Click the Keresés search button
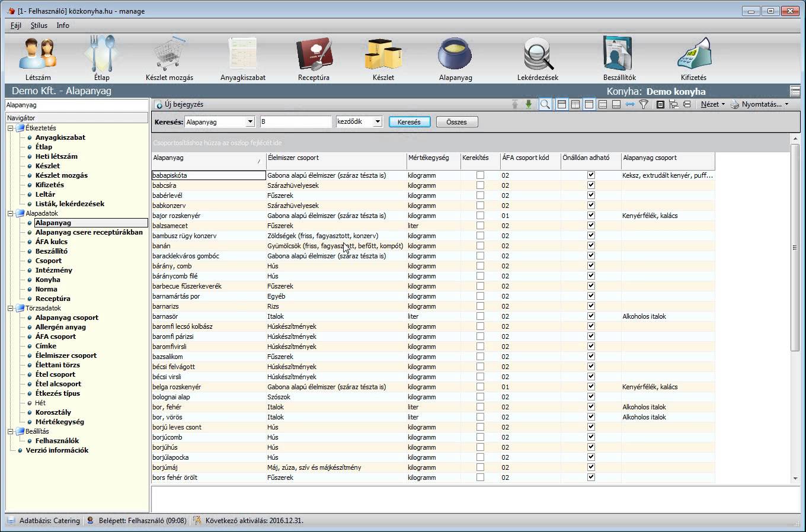 point(409,122)
